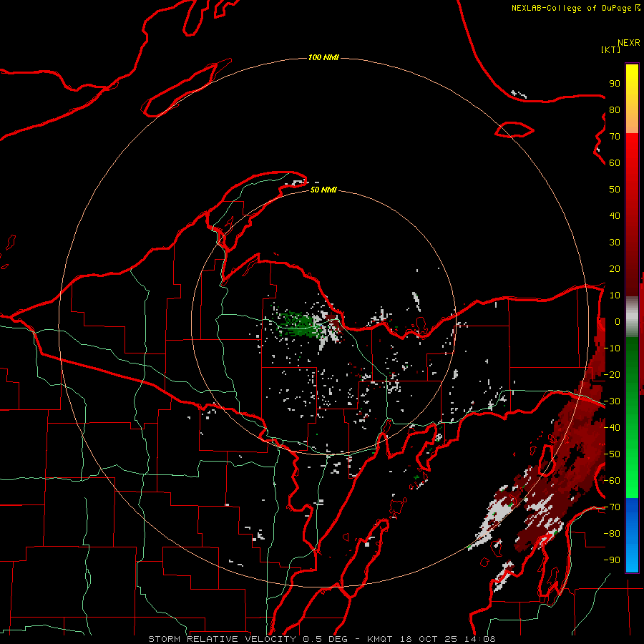The height and width of the screenshot is (644, 644).
Task: Click the '14:08' time stamp
Action: tap(480, 639)
